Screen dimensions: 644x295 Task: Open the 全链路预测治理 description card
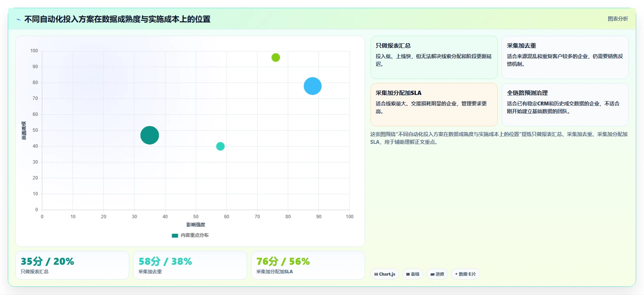[565, 105]
